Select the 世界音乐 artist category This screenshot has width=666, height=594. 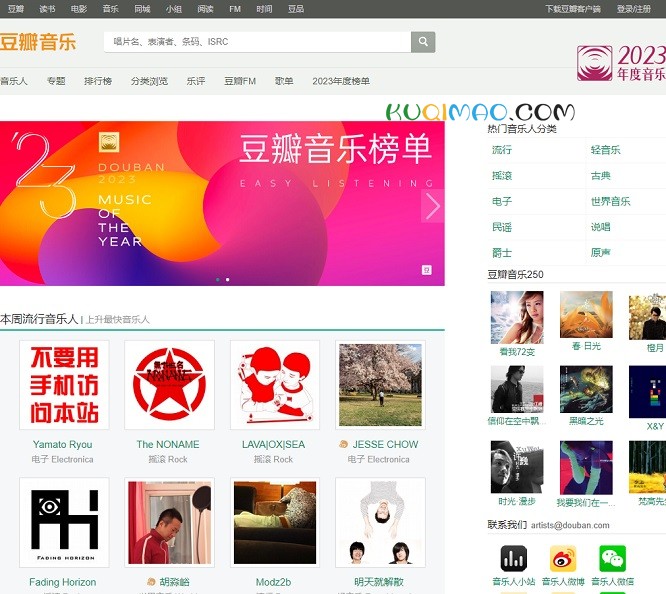610,201
